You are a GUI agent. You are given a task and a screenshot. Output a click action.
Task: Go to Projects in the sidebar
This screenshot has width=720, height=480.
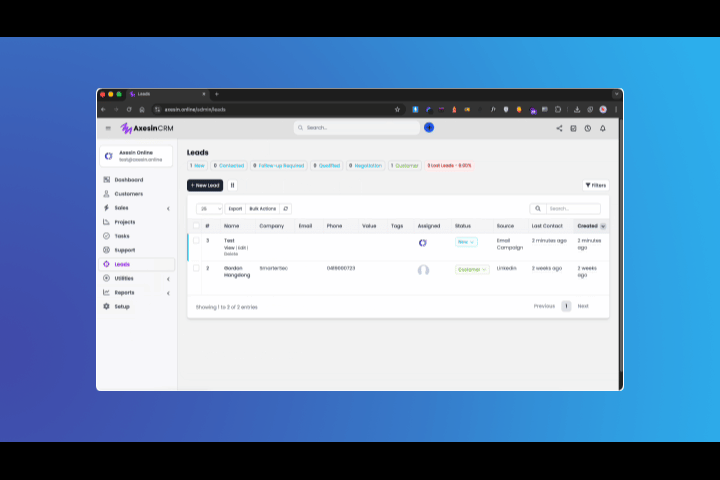pos(124,222)
